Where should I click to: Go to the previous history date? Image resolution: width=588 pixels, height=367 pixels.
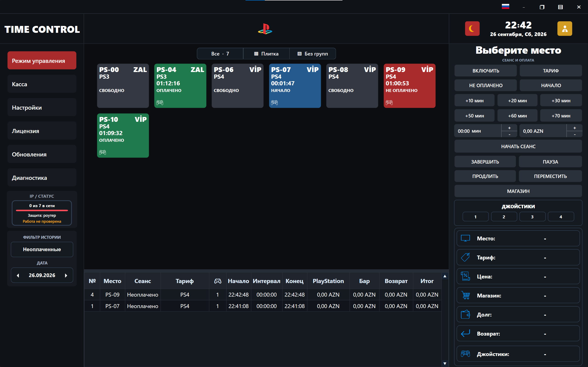[x=18, y=275]
